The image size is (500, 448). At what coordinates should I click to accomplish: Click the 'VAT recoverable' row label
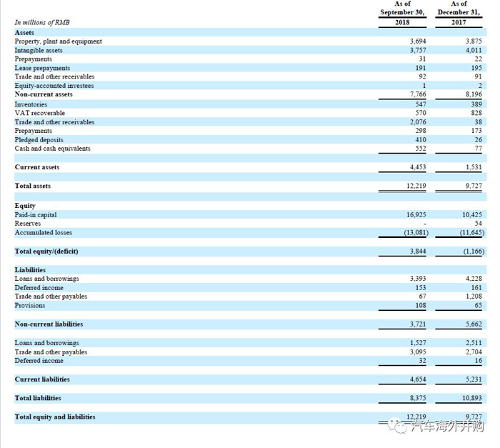click(x=40, y=113)
